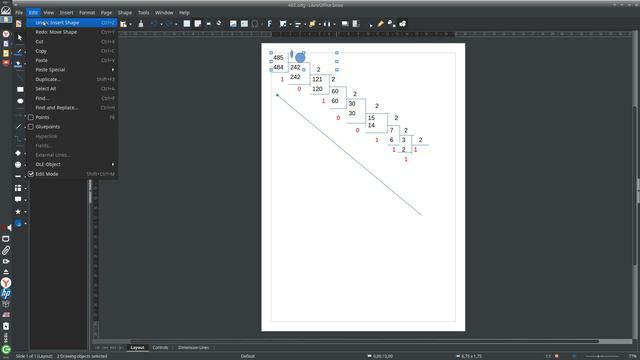This screenshot has width=640, height=360.
Task: Switch to the Controls layer tab
Action: point(160,348)
